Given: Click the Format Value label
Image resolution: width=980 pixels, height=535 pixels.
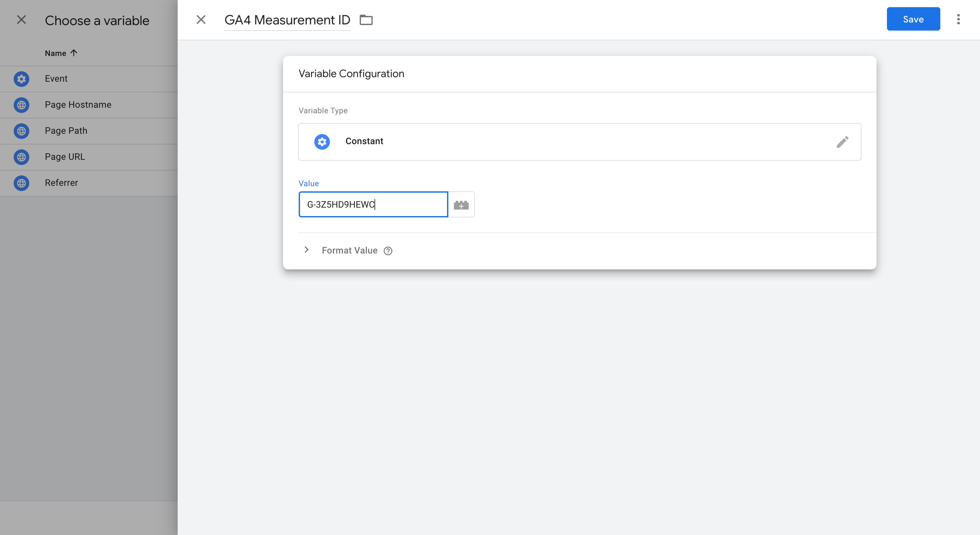Looking at the screenshot, I should pos(350,250).
